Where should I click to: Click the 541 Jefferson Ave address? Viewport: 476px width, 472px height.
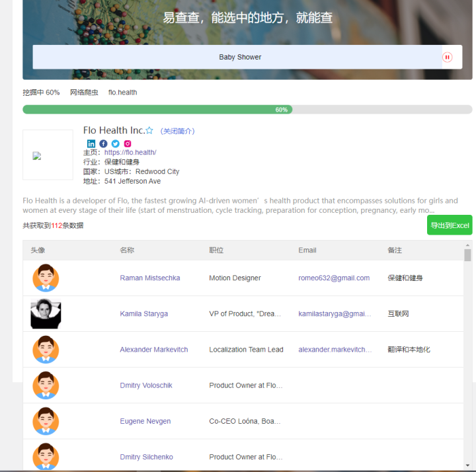point(133,181)
